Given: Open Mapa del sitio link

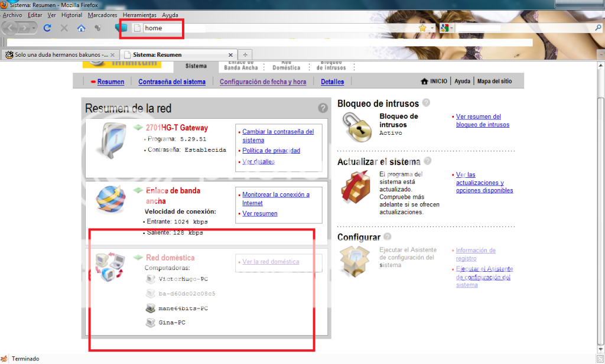Looking at the screenshot, I should (x=495, y=81).
